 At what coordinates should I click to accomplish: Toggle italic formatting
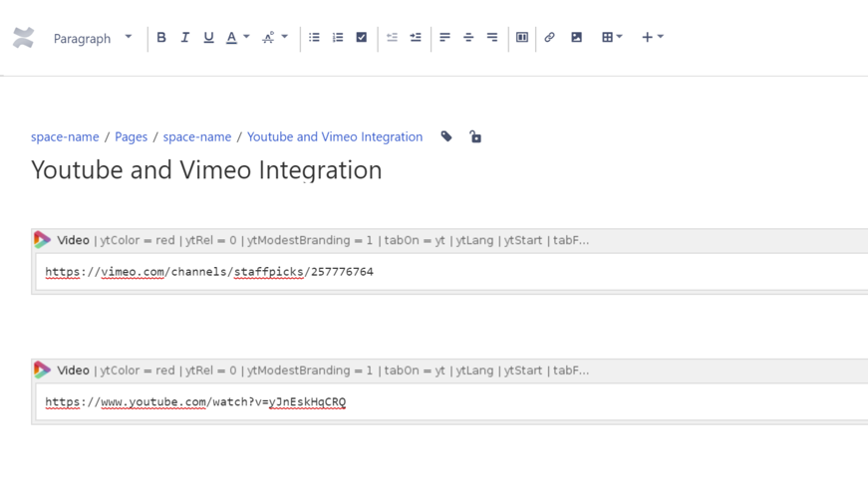click(184, 38)
